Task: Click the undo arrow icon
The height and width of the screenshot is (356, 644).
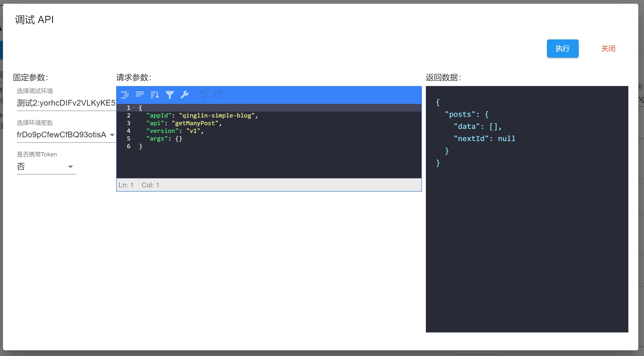Action: (203, 95)
